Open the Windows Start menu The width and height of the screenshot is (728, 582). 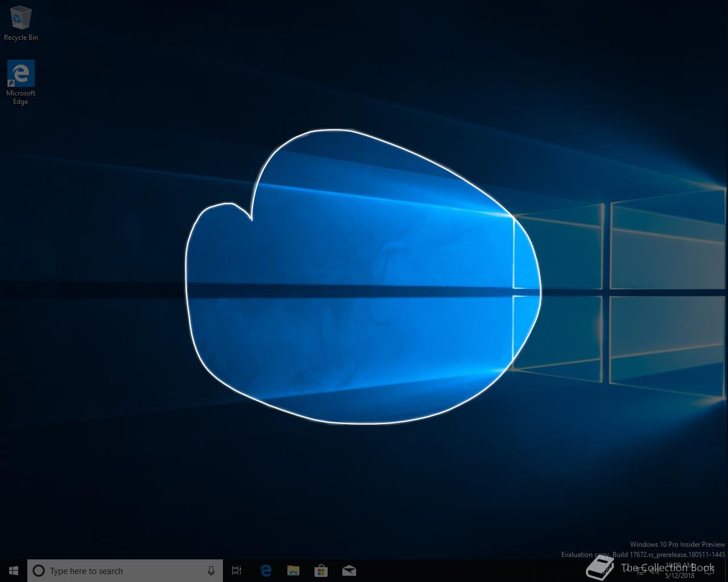(x=14, y=571)
